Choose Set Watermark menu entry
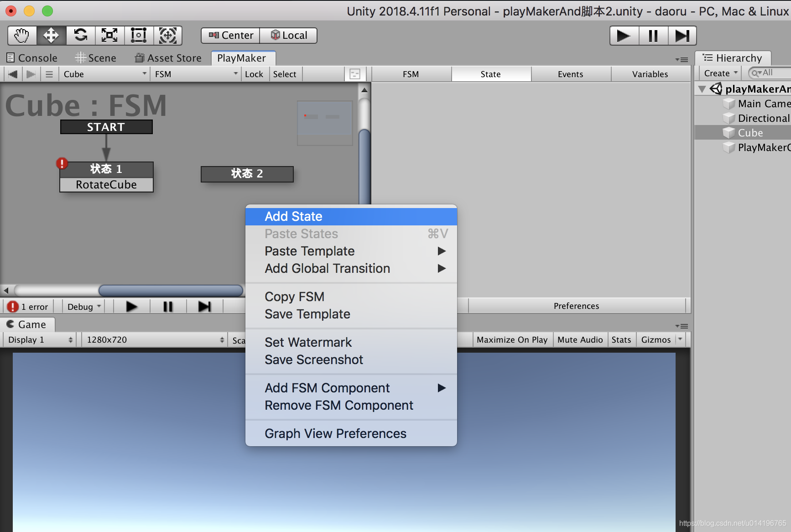 [x=351, y=342]
